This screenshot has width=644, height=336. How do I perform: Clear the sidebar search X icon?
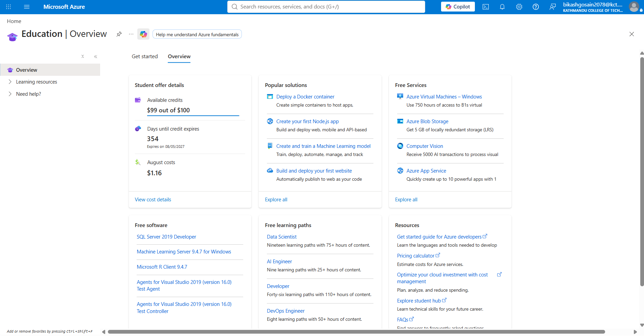[83, 57]
